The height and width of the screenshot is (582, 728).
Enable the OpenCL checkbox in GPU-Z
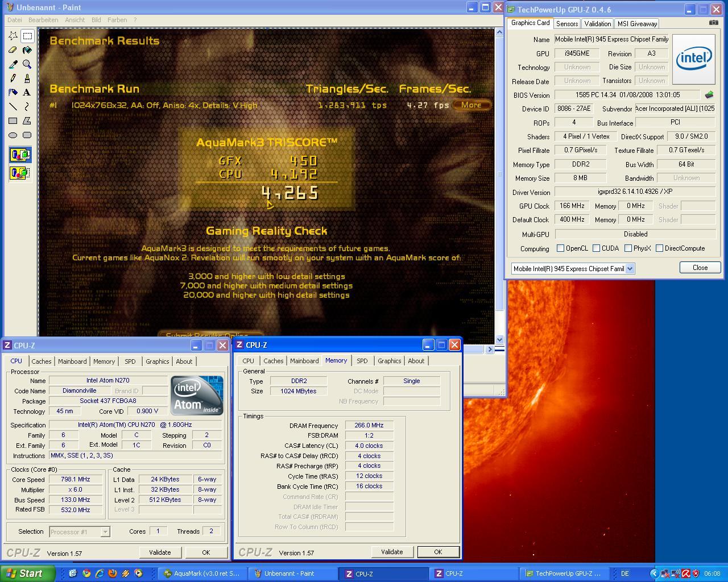560,248
